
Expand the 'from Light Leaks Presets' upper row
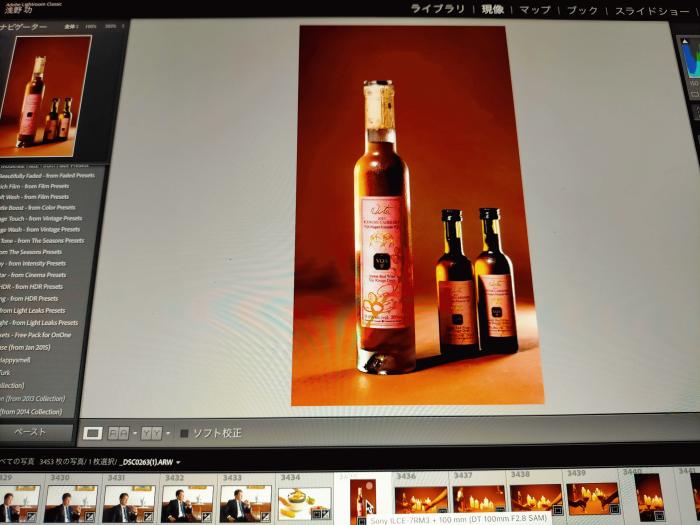33,311
